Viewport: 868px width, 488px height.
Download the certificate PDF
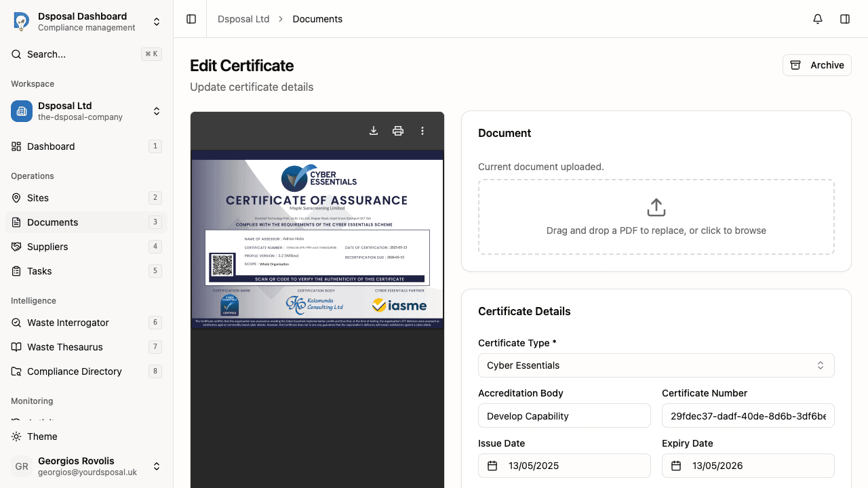pos(373,130)
